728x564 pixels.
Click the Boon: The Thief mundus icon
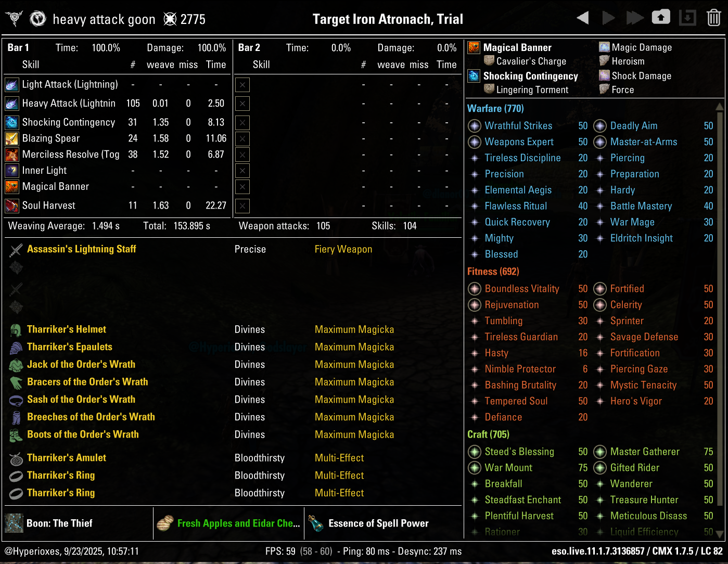click(13, 523)
